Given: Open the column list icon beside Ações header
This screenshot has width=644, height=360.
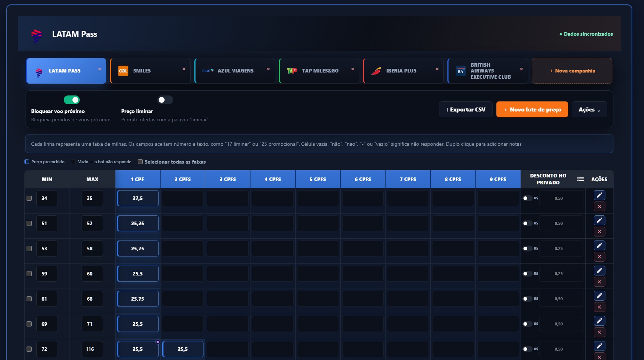Looking at the screenshot, I should click(581, 179).
